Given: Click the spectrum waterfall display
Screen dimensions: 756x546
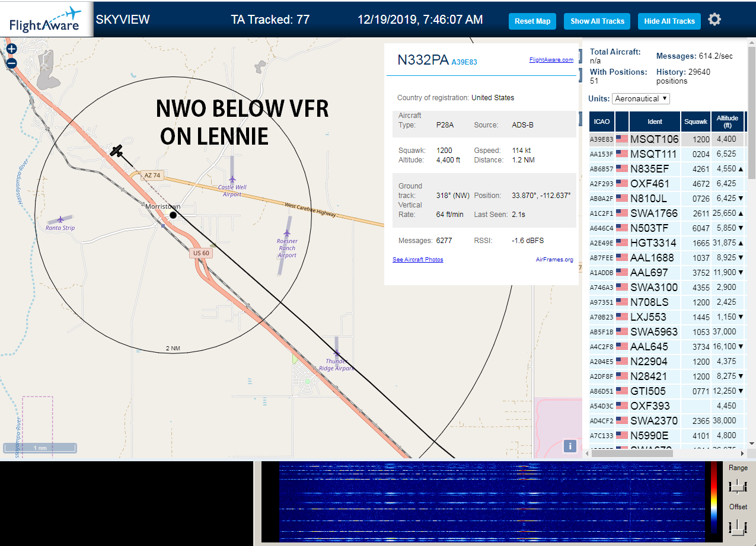Looking at the screenshot, I should [492, 502].
